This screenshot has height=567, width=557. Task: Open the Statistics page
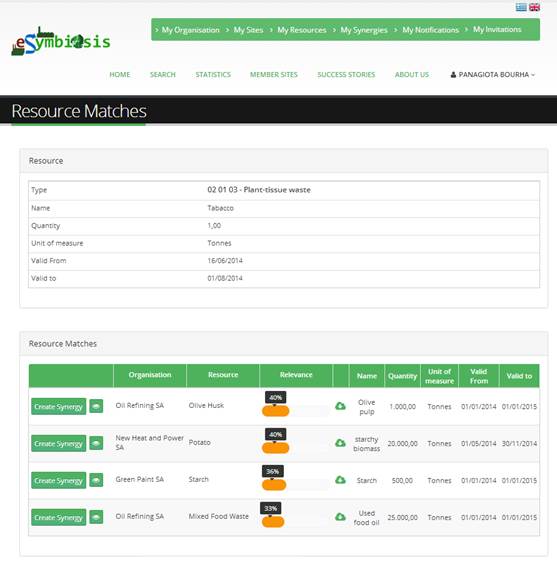[213, 74]
